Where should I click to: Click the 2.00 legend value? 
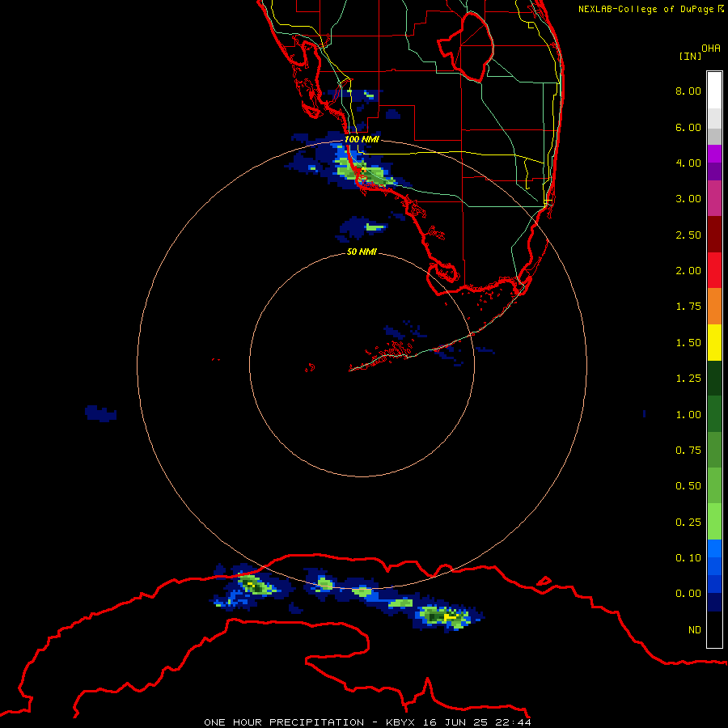coord(688,271)
